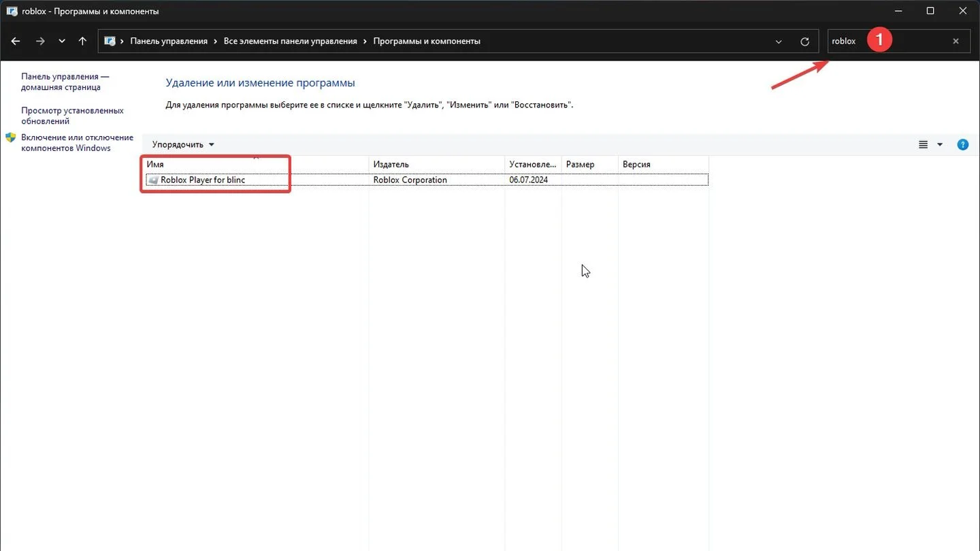Select 'Roblox Player for blinc' entry
Screen dimensions: 980x551
click(427, 180)
